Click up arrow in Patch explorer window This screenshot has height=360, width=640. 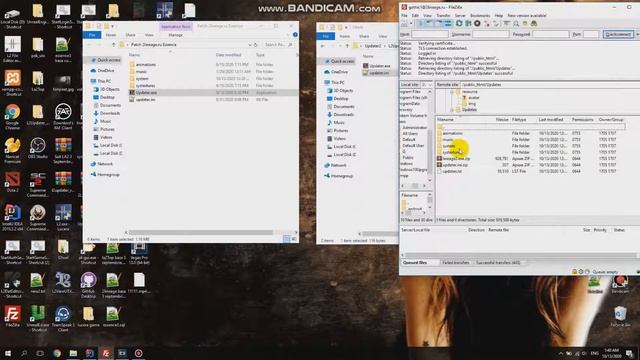pyautogui.click(x=114, y=44)
